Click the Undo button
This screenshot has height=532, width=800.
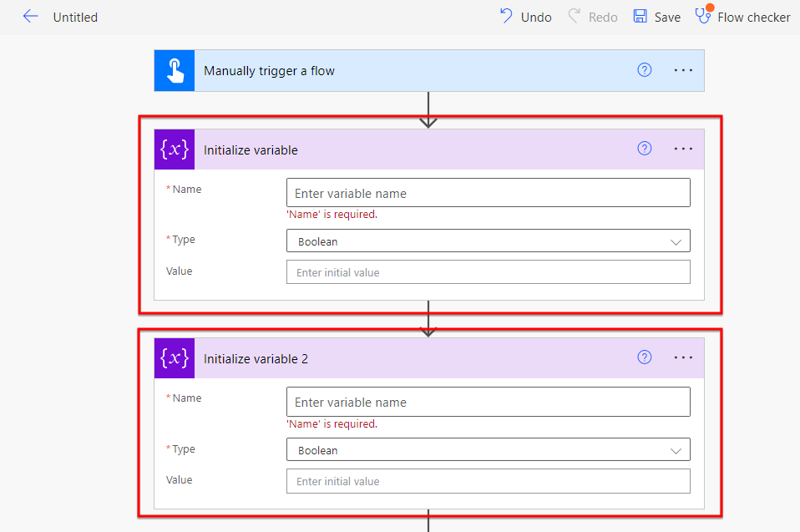tap(525, 17)
